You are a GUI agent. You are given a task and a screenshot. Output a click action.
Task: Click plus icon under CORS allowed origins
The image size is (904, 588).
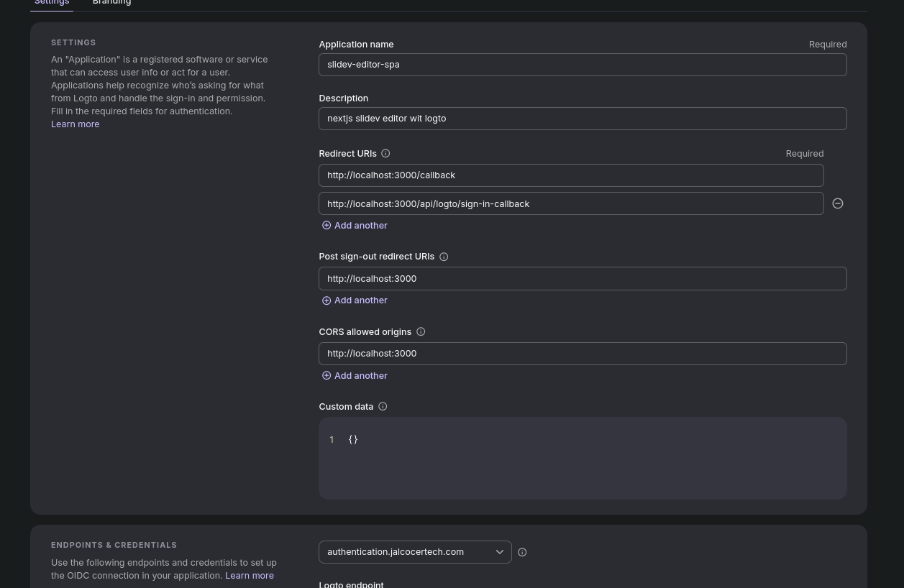(x=327, y=376)
